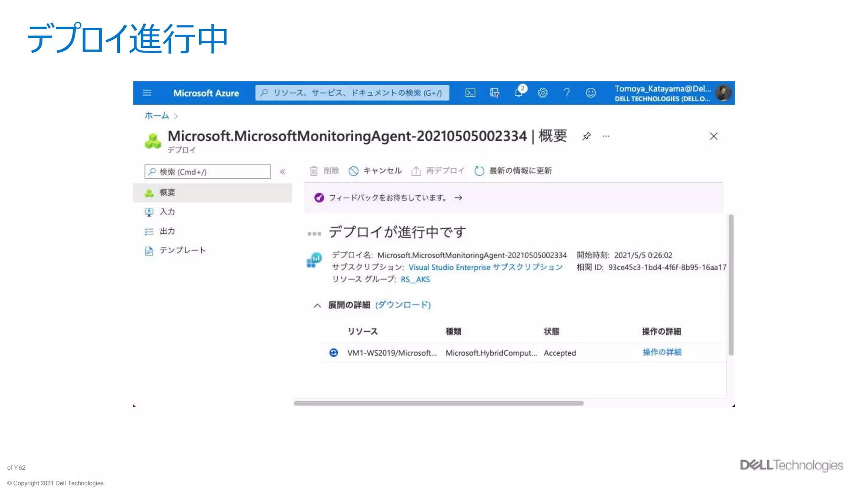Screen dimensions: 868x488
Task: Open the directory and subscription filter icon
Action: [x=494, y=93]
